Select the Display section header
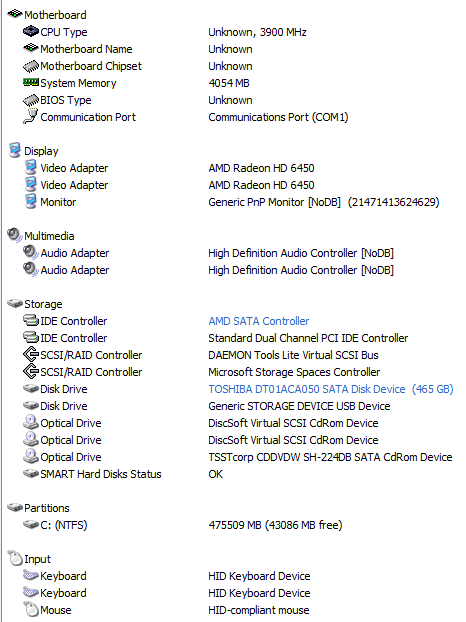Image resolution: width=466 pixels, height=622 pixels. click(x=41, y=151)
